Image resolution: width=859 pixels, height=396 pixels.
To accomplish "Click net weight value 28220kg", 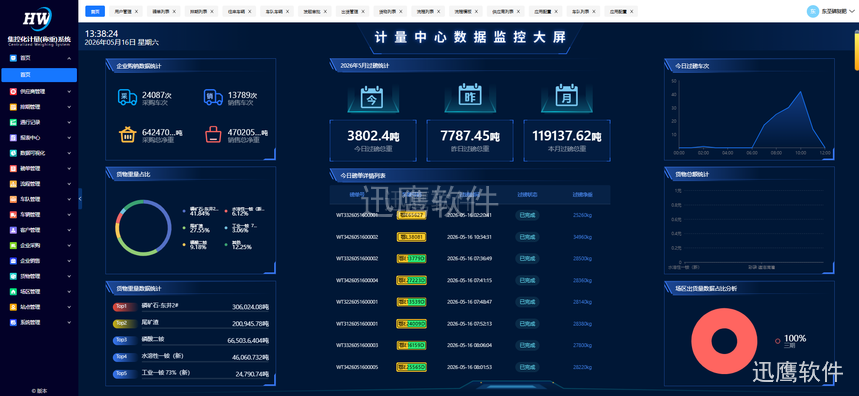I will [582, 367].
